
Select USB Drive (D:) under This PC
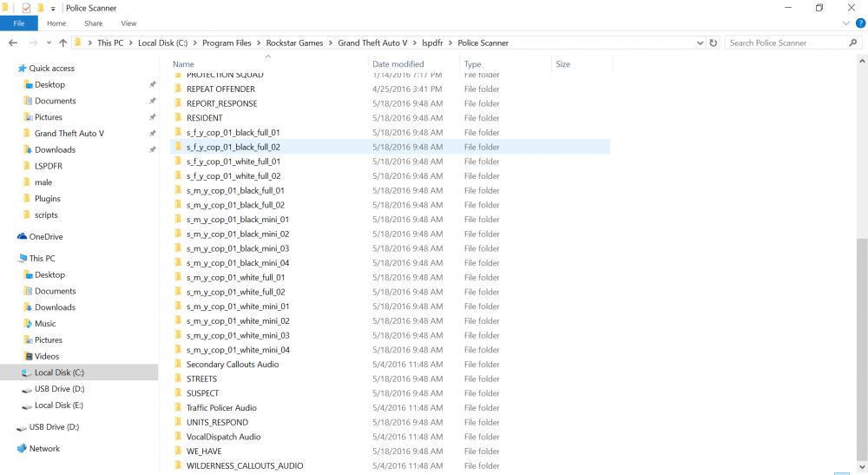coord(59,389)
